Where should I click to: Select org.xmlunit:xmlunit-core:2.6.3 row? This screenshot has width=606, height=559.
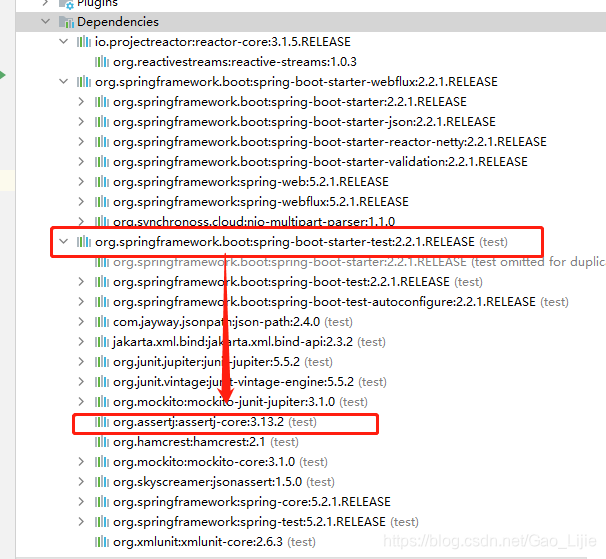311,542
